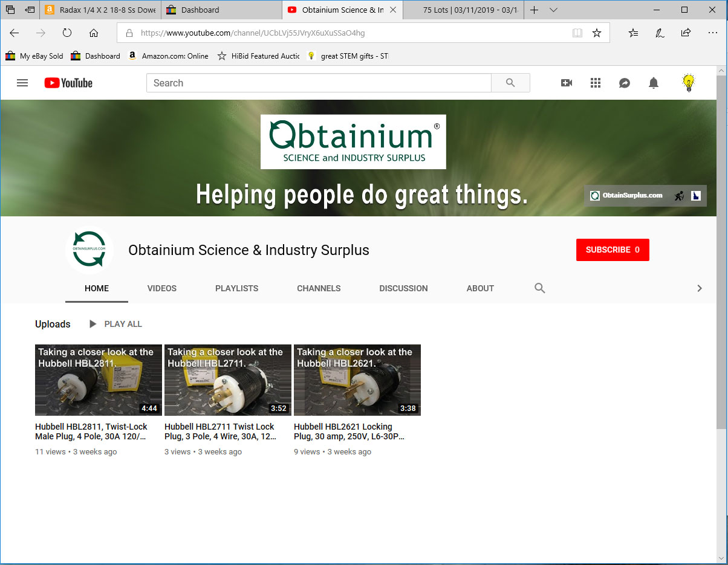Viewport: 728px width, 565px height.
Task: Click ObtainSurplus.com banner link
Action: coord(626,196)
